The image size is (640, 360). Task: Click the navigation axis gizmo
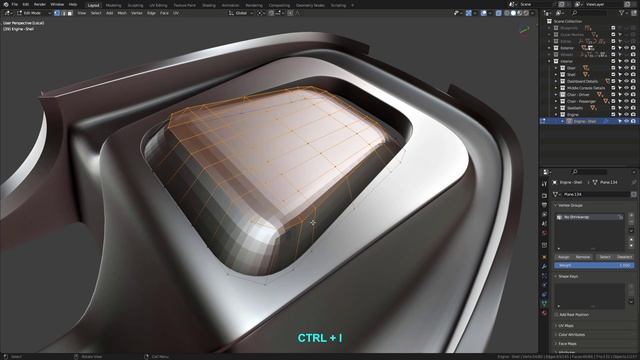point(524,30)
